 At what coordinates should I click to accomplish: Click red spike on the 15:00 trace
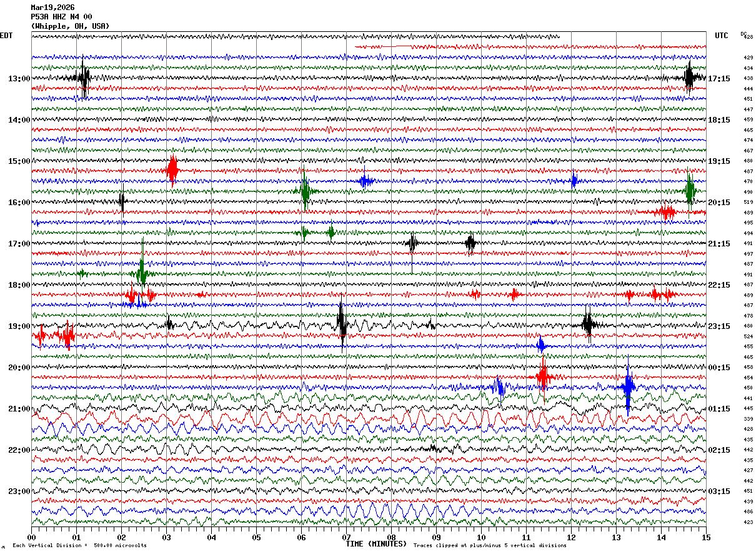[x=172, y=169]
